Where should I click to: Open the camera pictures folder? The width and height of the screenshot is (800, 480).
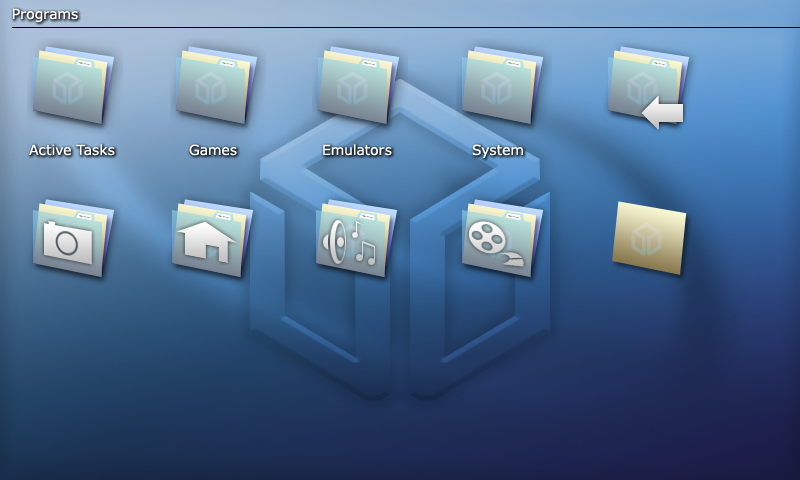pyautogui.click(x=72, y=238)
